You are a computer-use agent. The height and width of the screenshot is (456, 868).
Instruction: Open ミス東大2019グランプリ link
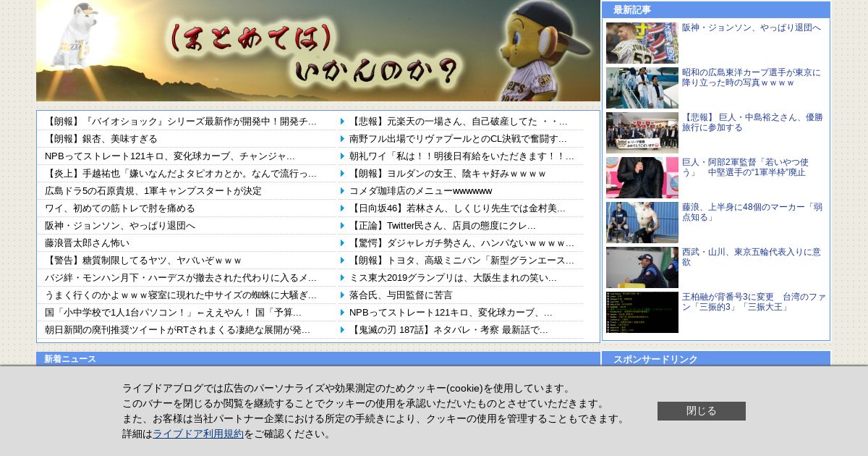click(x=454, y=277)
